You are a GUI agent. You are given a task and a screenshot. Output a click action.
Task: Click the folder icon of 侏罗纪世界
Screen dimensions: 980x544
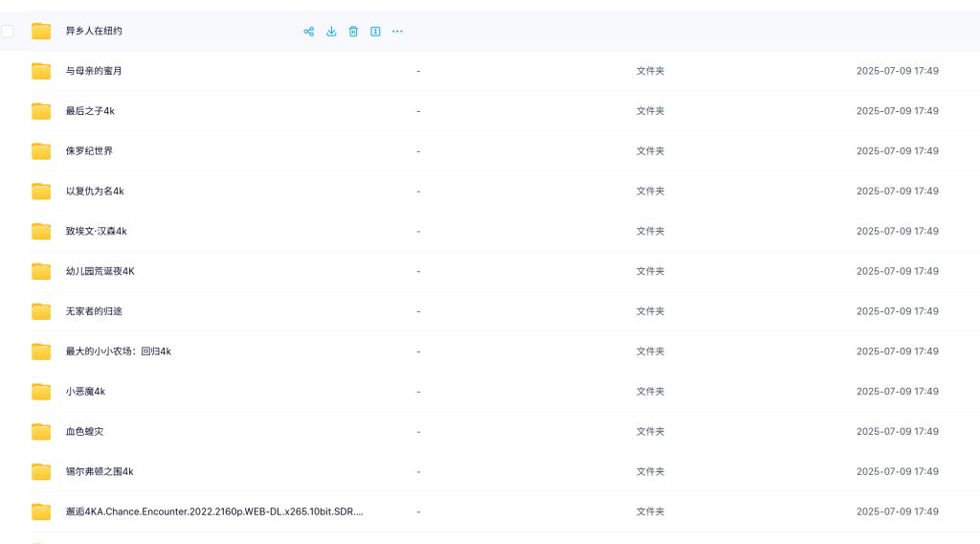point(41,150)
